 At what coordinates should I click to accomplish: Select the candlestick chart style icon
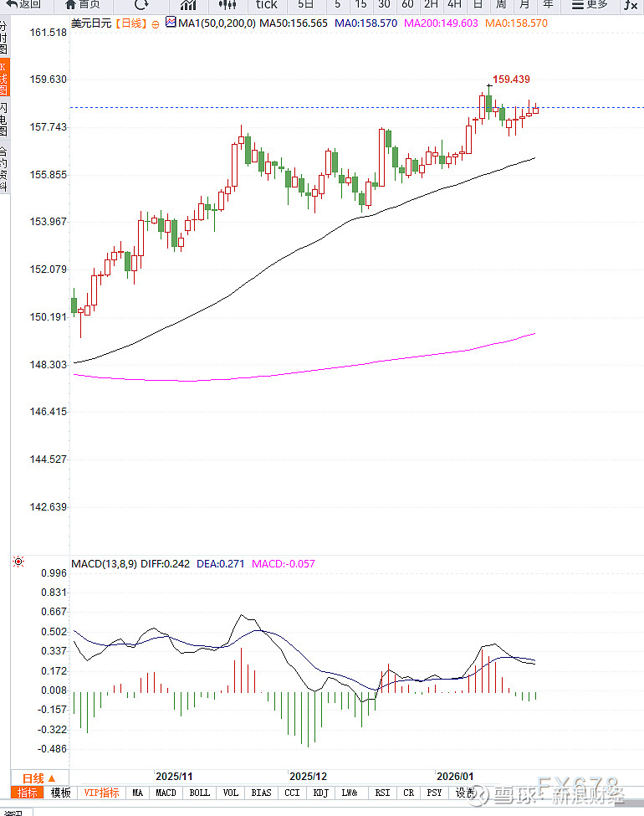pos(226,4)
